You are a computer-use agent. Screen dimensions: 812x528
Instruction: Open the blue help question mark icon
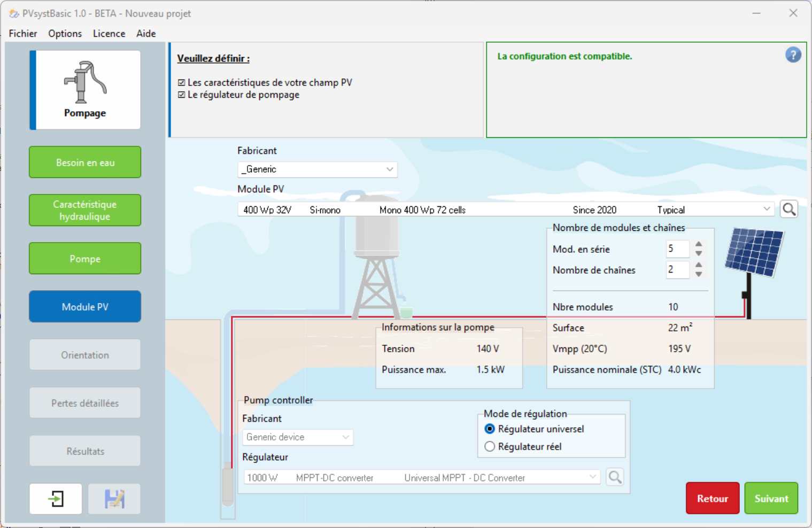[x=793, y=55]
